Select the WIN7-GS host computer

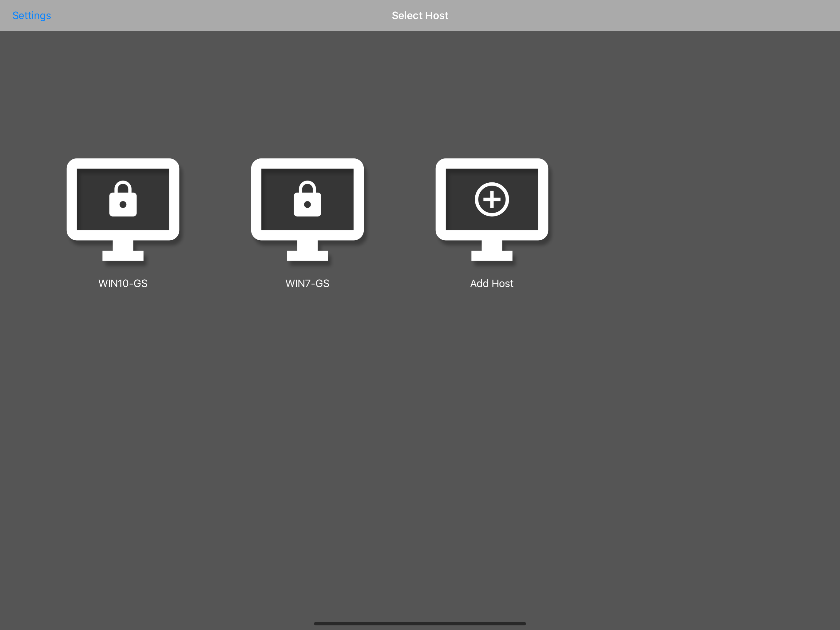pos(307,209)
